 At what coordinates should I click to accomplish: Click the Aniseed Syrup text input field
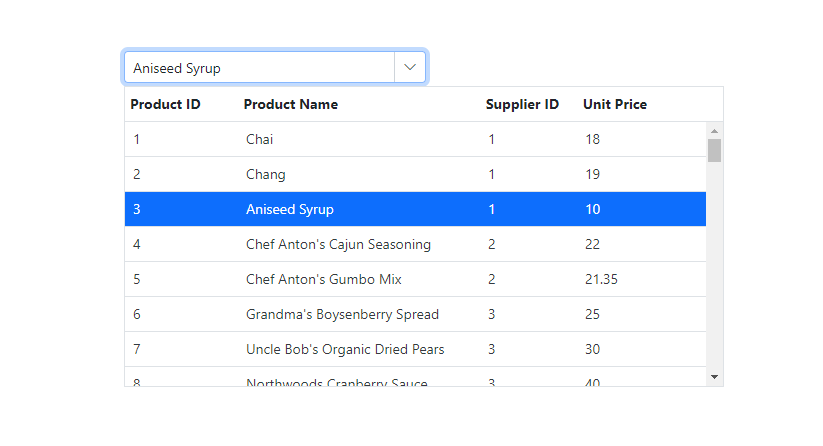tap(260, 68)
